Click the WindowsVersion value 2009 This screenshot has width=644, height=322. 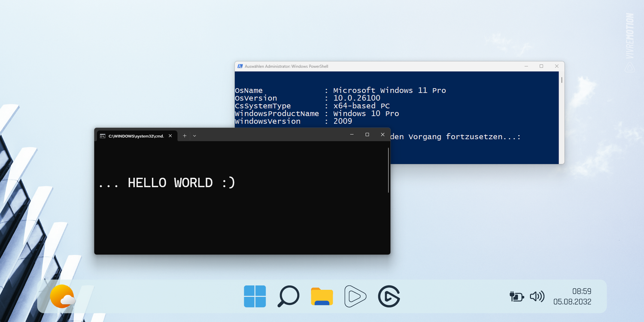tap(343, 122)
